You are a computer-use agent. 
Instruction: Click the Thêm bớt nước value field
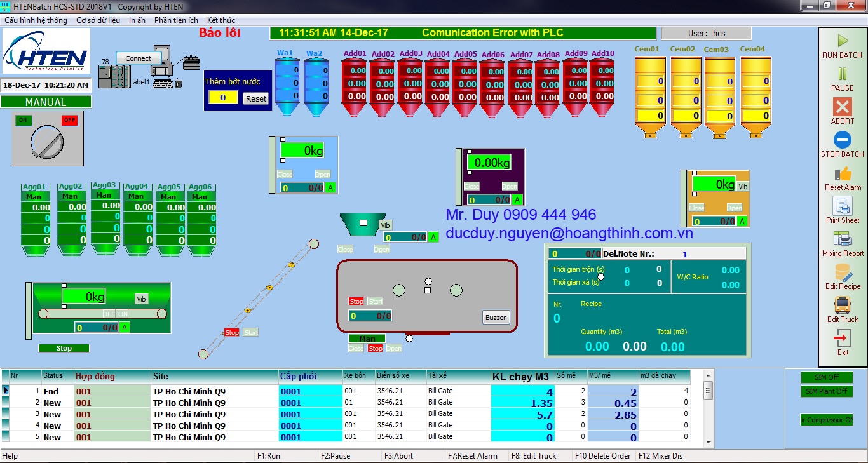223,98
